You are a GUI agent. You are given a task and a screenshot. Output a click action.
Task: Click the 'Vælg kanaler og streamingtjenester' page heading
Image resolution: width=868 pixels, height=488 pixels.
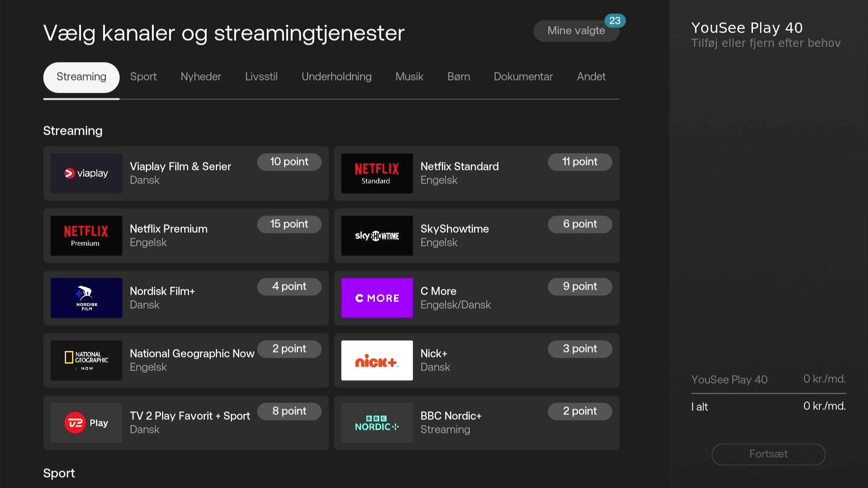(224, 33)
